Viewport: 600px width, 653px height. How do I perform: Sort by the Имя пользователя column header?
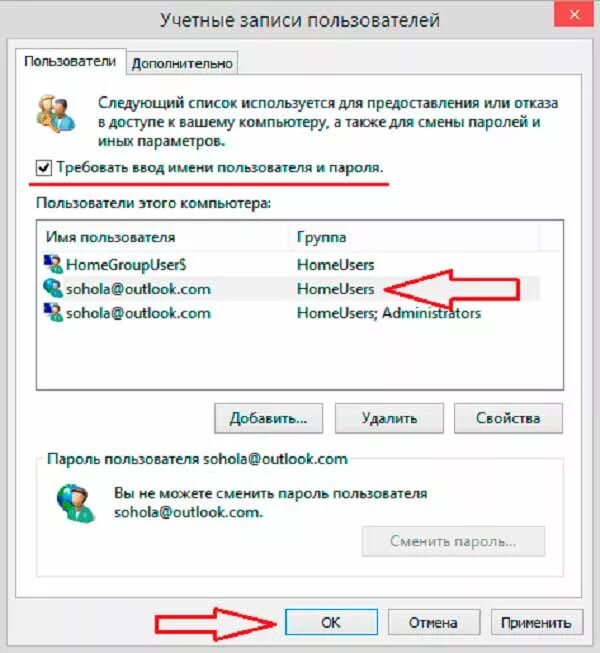(164, 237)
